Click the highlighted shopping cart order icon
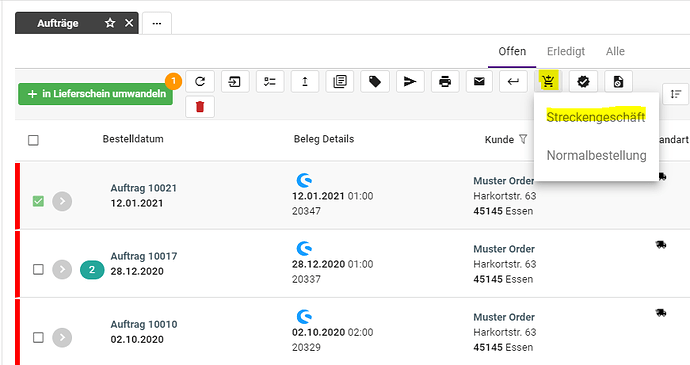The width and height of the screenshot is (690, 365). (548, 81)
